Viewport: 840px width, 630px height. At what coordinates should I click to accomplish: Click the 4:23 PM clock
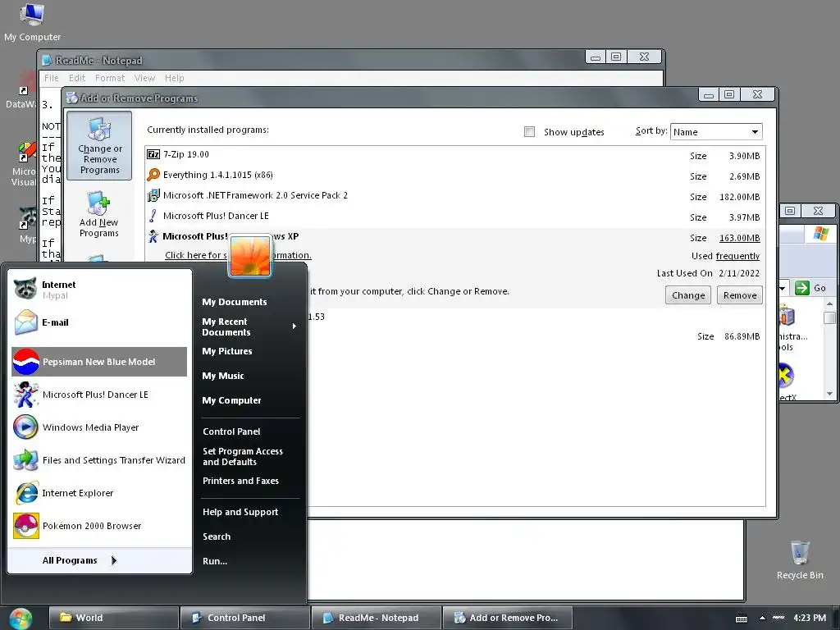[810, 618]
